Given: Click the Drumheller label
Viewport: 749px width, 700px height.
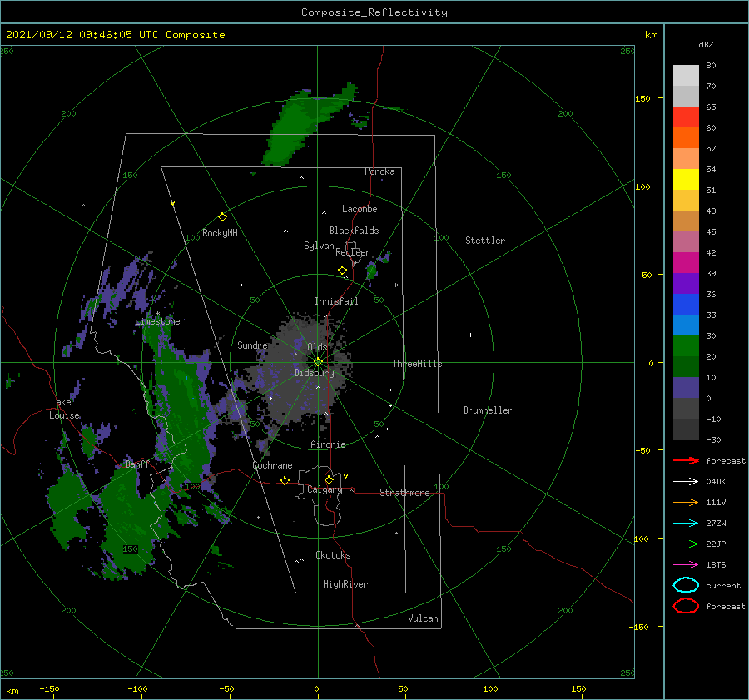Looking at the screenshot, I should 487,410.
